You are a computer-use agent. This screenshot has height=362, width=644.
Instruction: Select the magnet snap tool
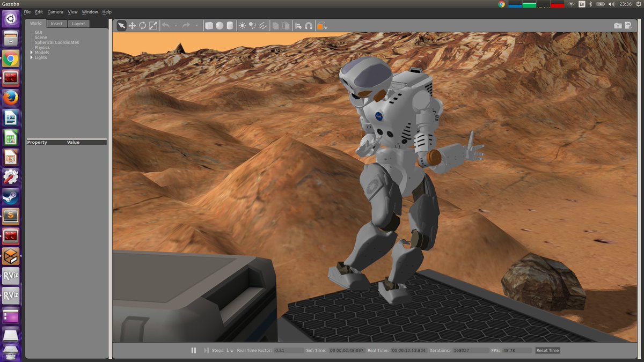[x=309, y=25]
